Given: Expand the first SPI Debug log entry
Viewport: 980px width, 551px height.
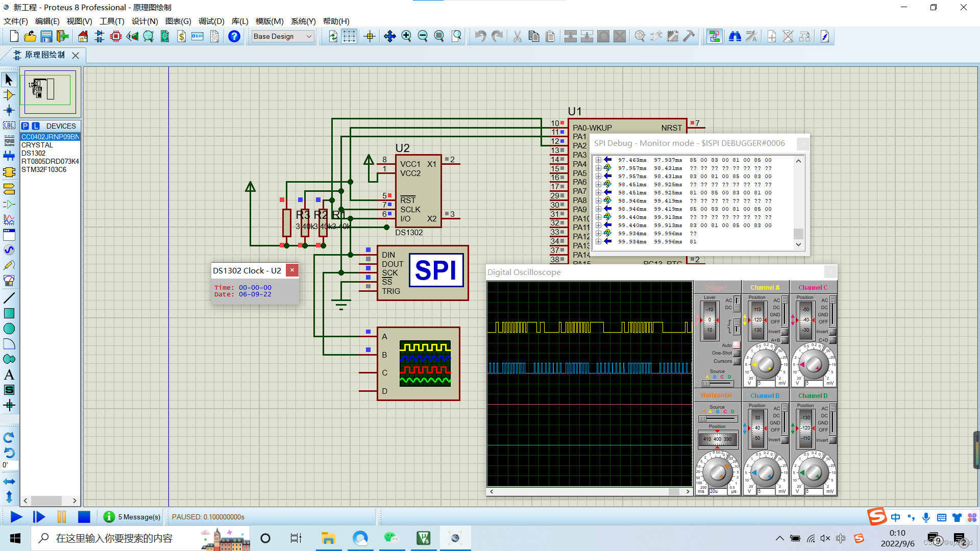Looking at the screenshot, I should [x=598, y=160].
